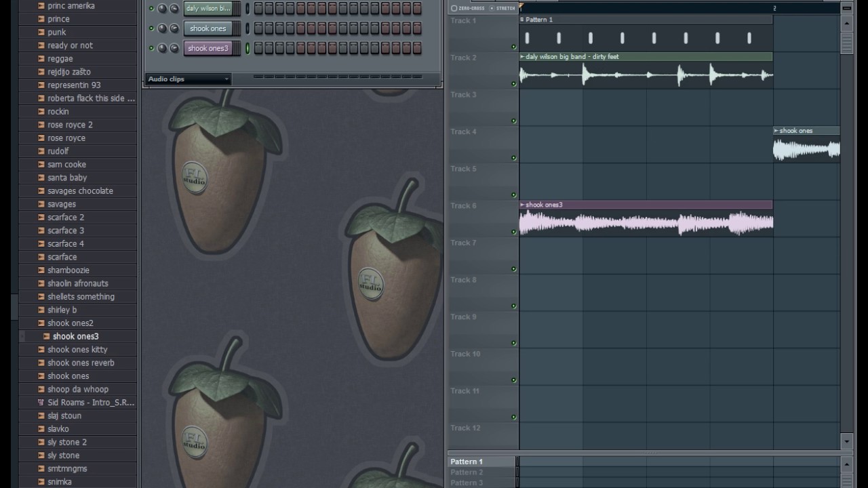Click the icon beside 'shoop da whoop'
This screenshot has height=488, width=868.
click(x=41, y=389)
